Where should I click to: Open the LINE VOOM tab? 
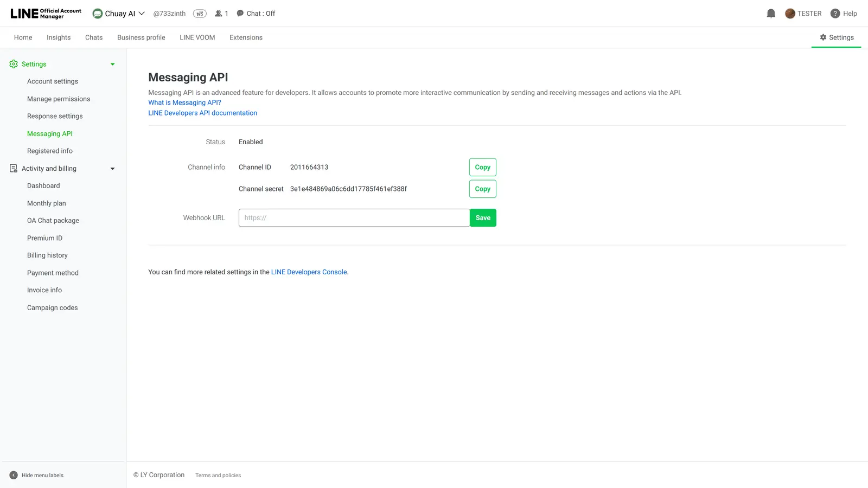[x=197, y=37]
